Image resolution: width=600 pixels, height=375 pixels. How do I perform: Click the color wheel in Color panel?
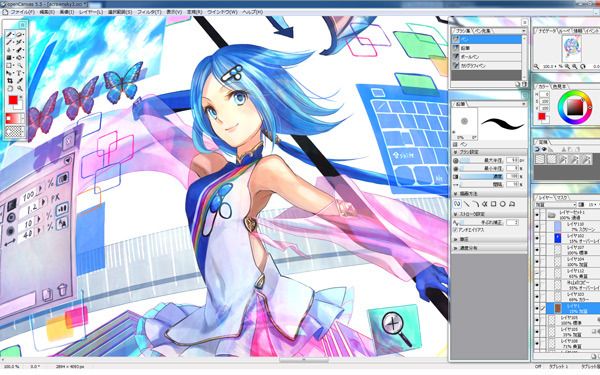pyautogui.click(x=574, y=107)
